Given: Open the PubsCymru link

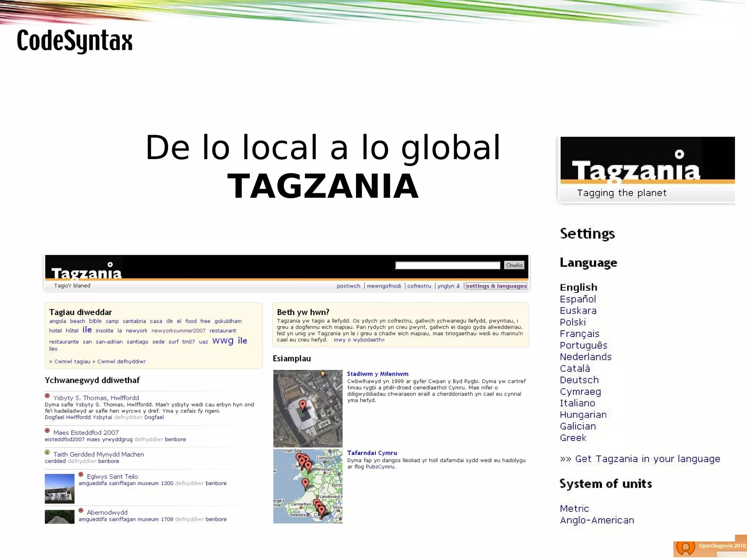Looking at the screenshot, I should point(380,467).
